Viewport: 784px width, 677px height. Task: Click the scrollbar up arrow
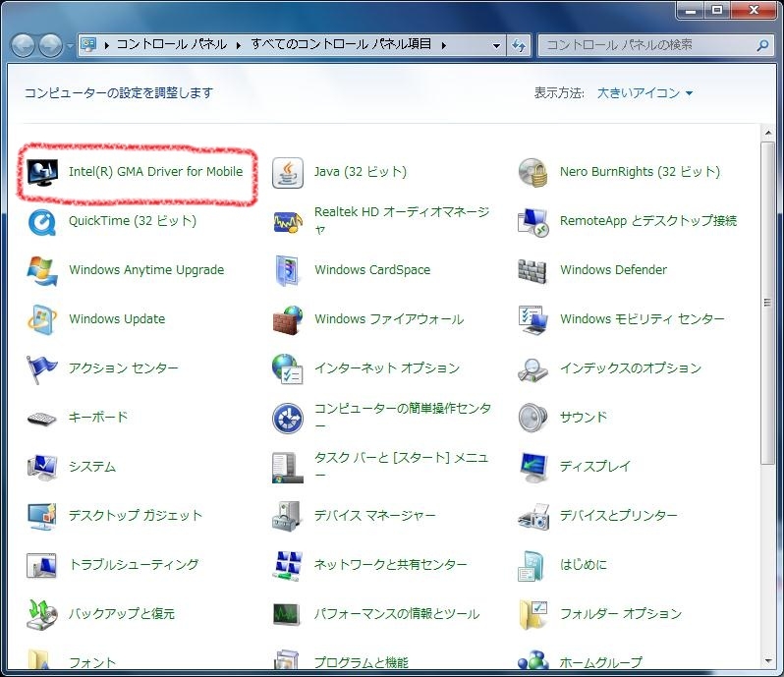[768, 133]
